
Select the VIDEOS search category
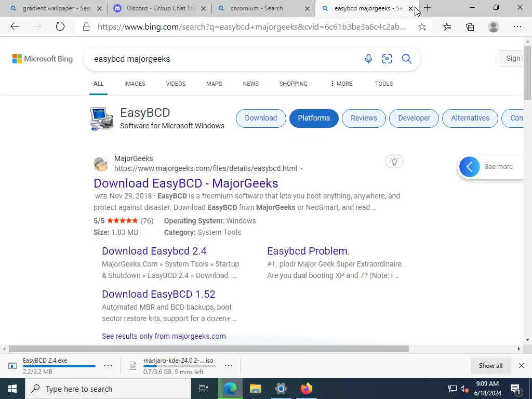[176, 84]
